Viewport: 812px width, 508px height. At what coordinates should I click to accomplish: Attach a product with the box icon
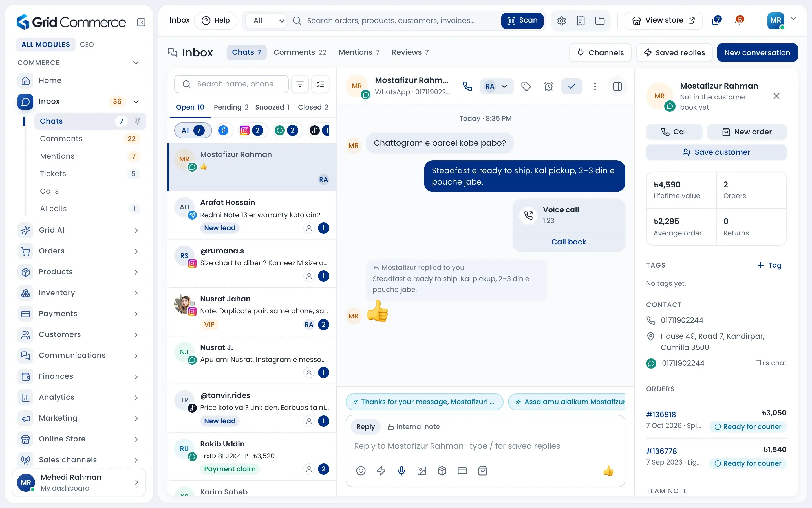click(x=442, y=471)
